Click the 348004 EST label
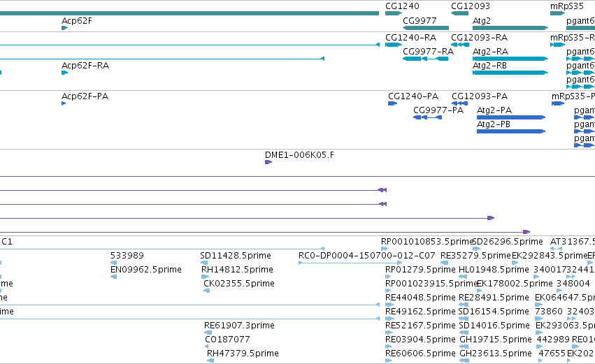Screen dimensions: 595x364 pos(573,283)
